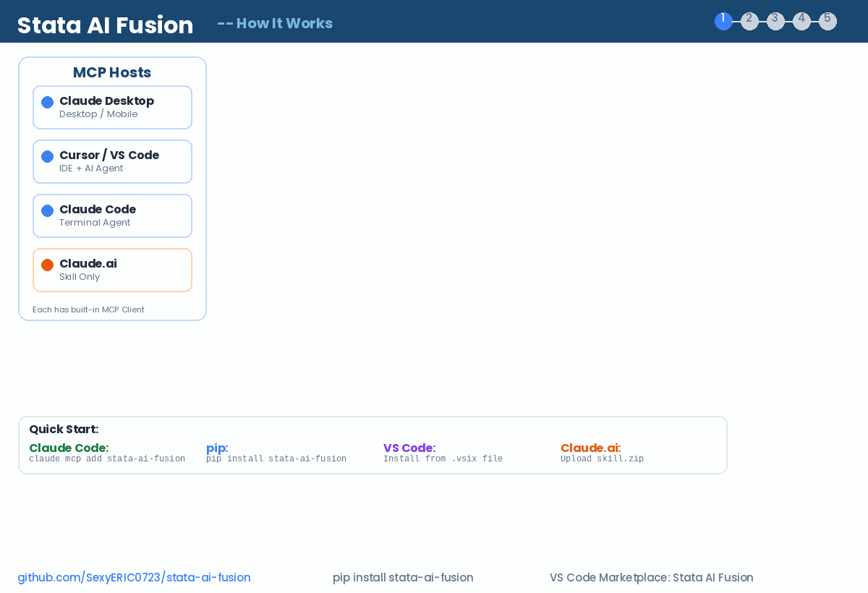
Task: Click footer 'pip install stata-ai-fusion' text
Action: click(x=403, y=578)
